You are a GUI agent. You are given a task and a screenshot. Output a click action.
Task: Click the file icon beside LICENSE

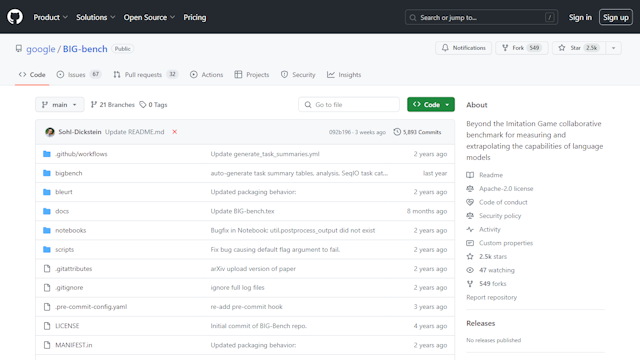[47, 326]
